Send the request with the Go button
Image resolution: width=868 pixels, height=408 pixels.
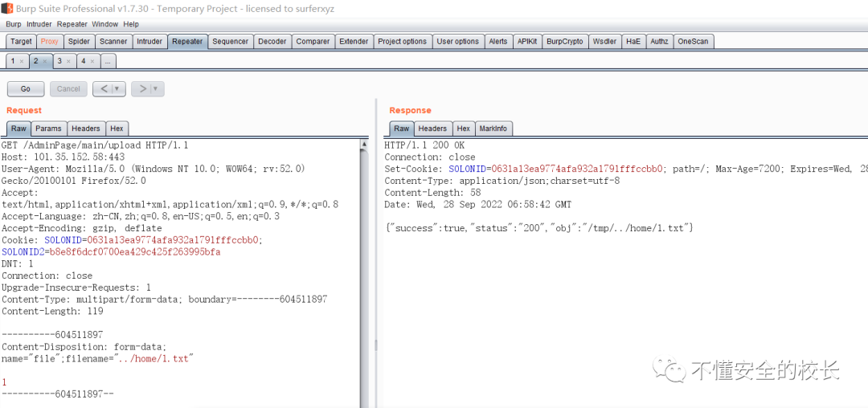(26, 88)
